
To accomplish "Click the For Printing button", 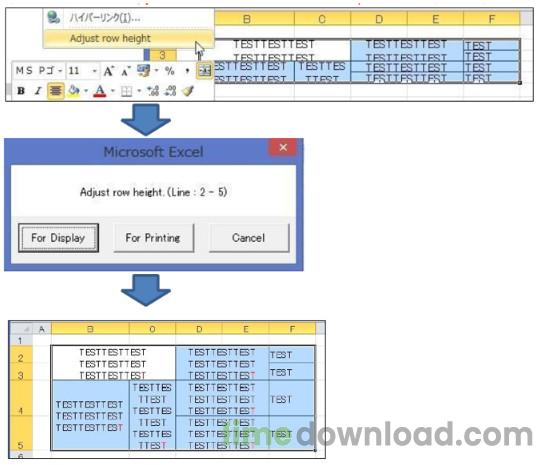I will 154,238.
